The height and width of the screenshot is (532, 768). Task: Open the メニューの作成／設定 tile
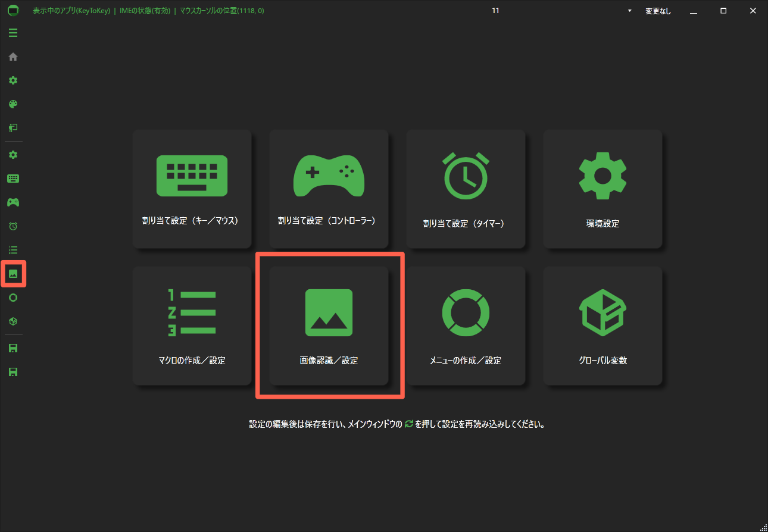pyautogui.click(x=466, y=326)
